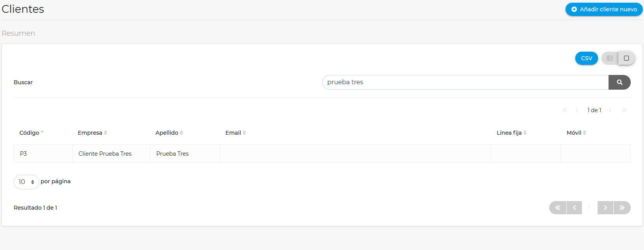The width and height of the screenshot is (644, 250).
Task: Sort the table by Código column
Action: (31, 133)
